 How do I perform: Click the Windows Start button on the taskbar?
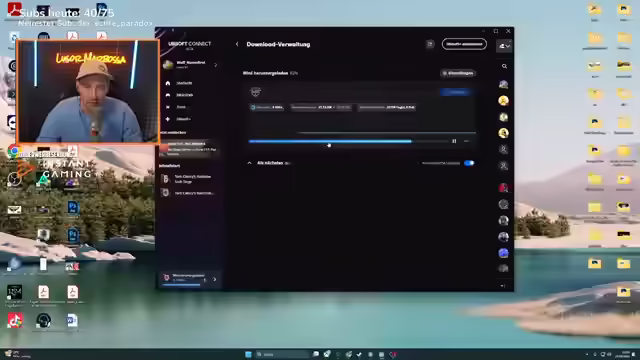248,354
